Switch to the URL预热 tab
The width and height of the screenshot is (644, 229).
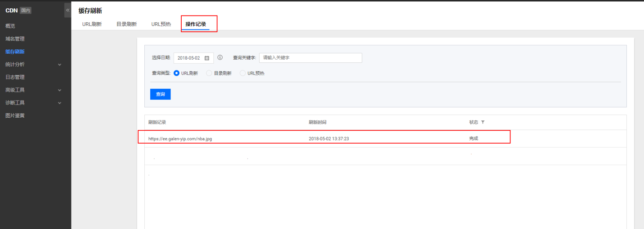(161, 24)
